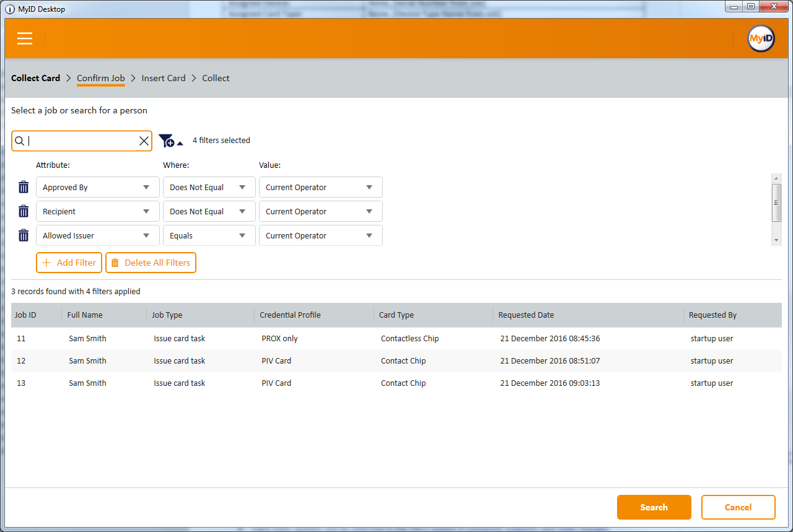The width and height of the screenshot is (793, 532).
Task: Expand the Equals operator dropdown
Action: 209,235
